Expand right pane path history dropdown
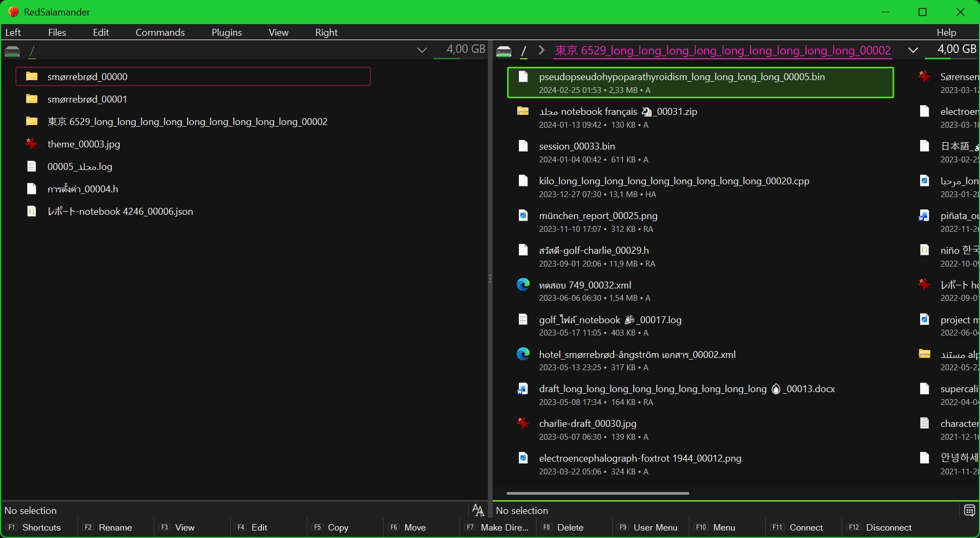 click(x=913, y=50)
